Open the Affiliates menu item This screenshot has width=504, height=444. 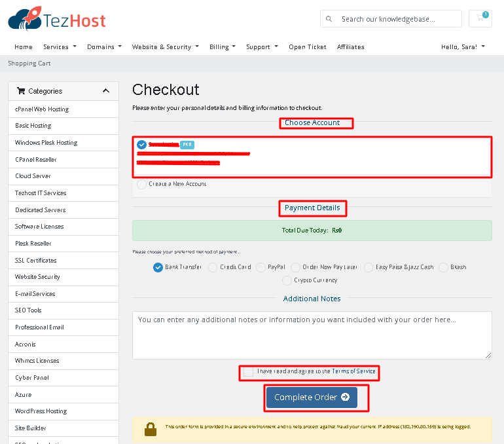click(x=350, y=47)
